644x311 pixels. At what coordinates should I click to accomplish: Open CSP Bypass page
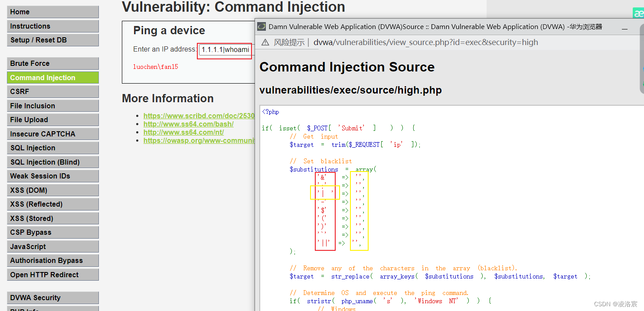[x=52, y=232]
